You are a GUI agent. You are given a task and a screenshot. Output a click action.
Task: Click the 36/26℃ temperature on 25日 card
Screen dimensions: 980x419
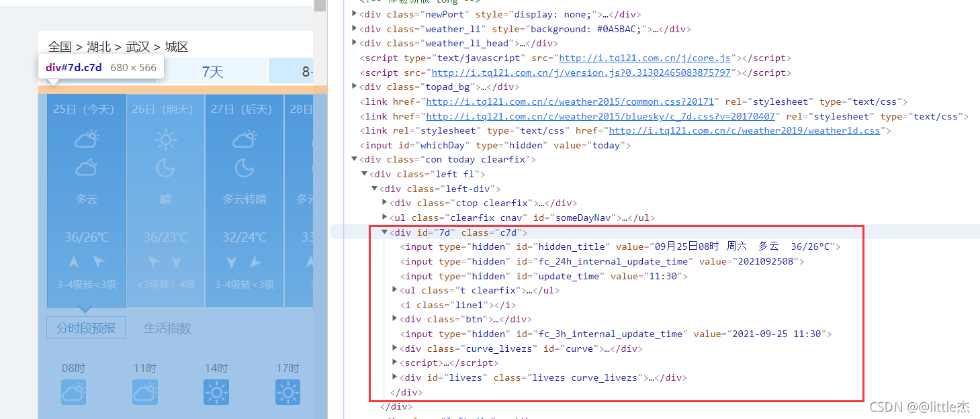[86, 238]
